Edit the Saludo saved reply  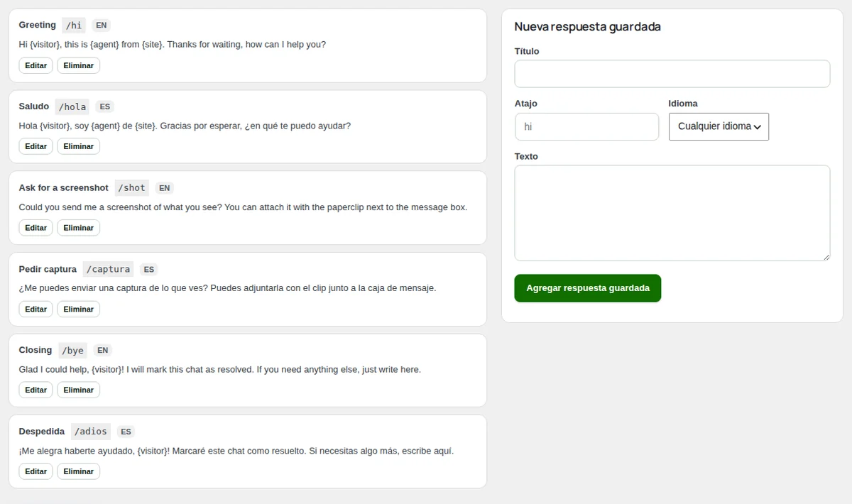point(35,146)
